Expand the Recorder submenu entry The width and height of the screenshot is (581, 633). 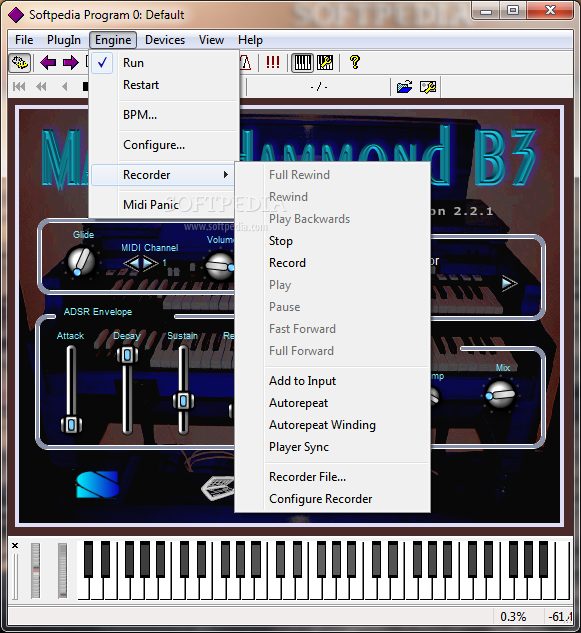pyautogui.click(x=164, y=175)
